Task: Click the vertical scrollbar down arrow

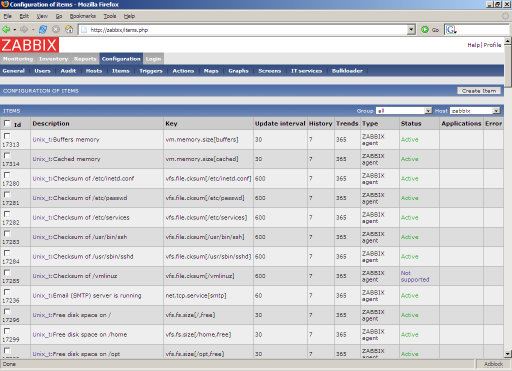Action: [x=507, y=354]
